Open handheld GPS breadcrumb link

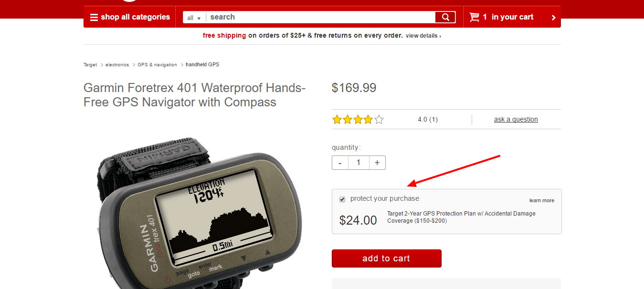202,64
